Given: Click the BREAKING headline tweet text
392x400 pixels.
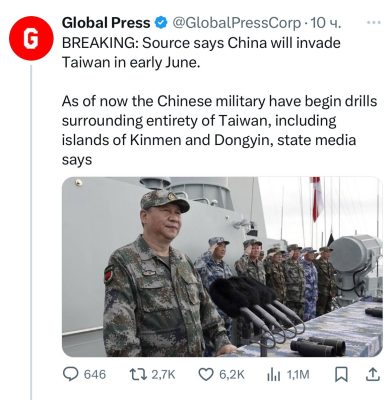Looking at the screenshot, I should [x=201, y=53].
